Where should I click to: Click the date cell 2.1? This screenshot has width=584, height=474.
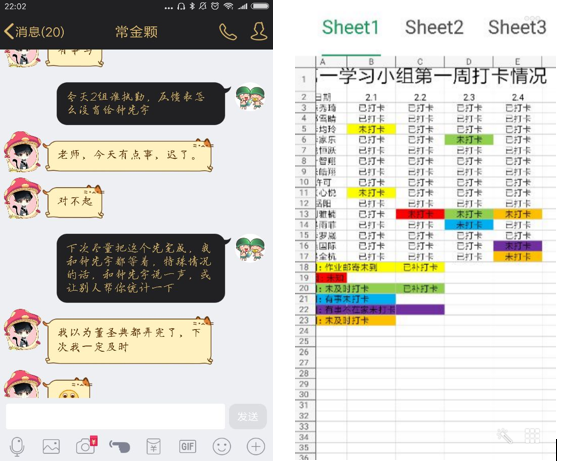[371, 97]
